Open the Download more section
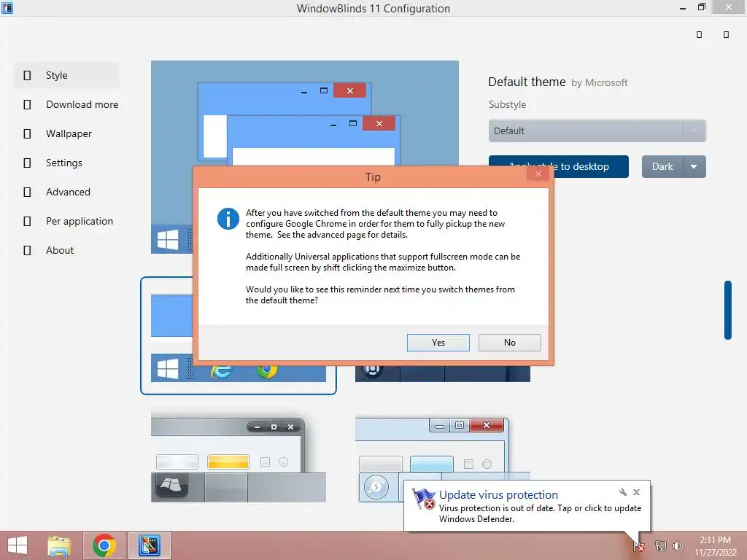 (82, 104)
